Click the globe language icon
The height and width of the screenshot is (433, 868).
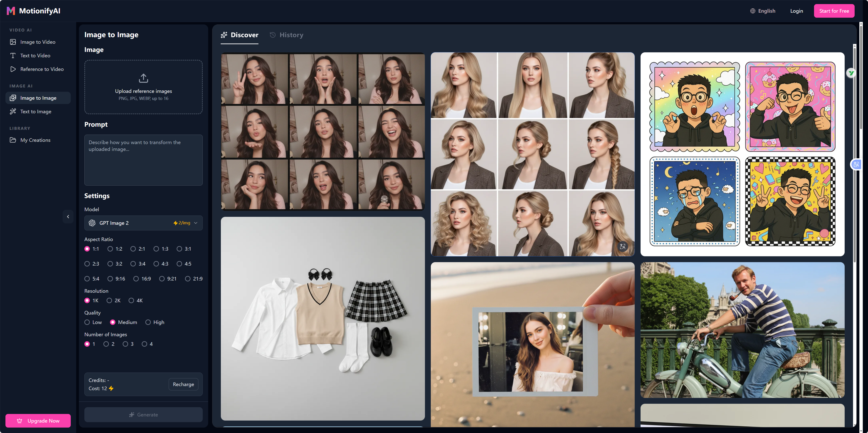tap(752, 10)
